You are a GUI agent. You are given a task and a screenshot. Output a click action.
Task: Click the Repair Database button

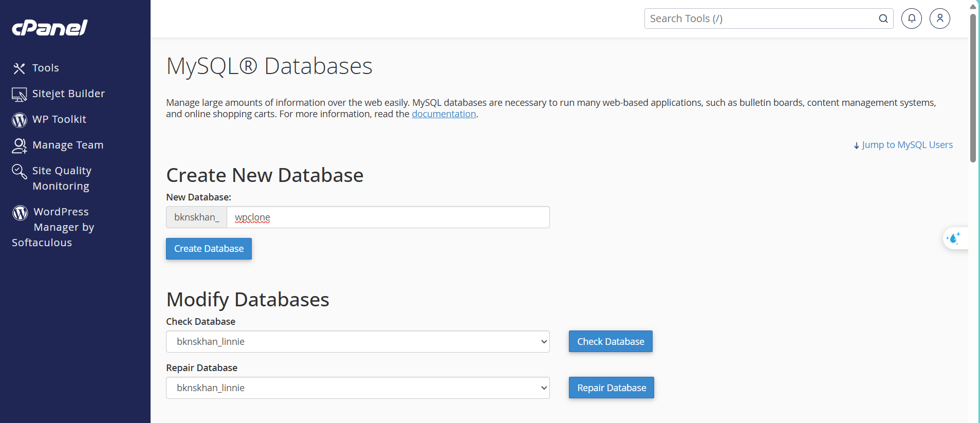coord(612,388)
